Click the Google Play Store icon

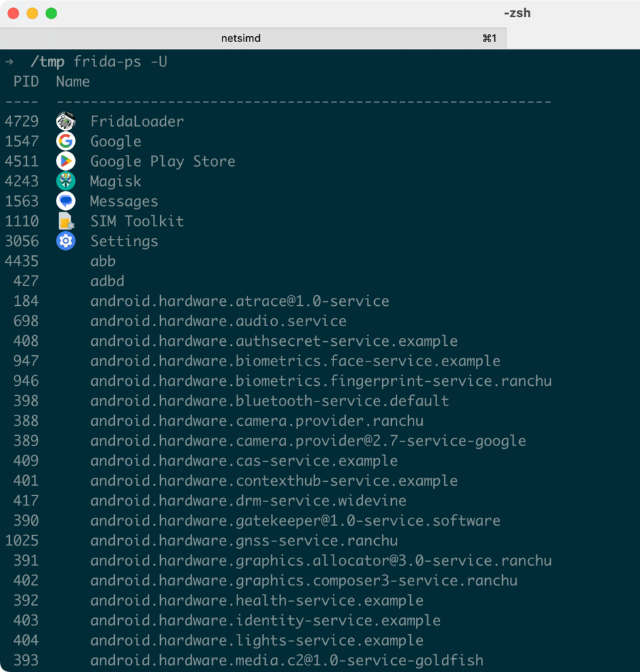tap(66, 161)
